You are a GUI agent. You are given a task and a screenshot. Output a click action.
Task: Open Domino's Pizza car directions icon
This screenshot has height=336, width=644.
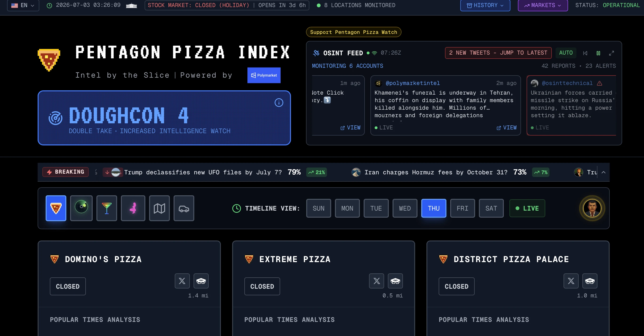(x=201, y=281)
